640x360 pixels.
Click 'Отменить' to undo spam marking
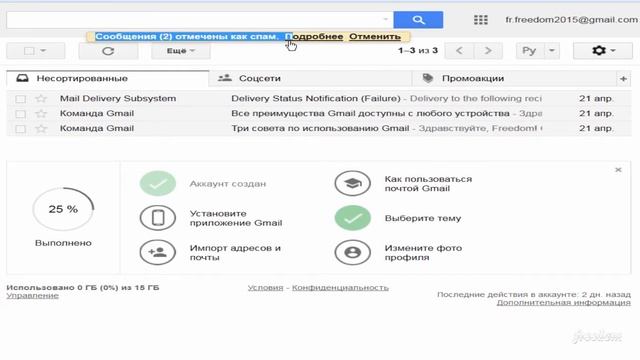coord(375,37)
